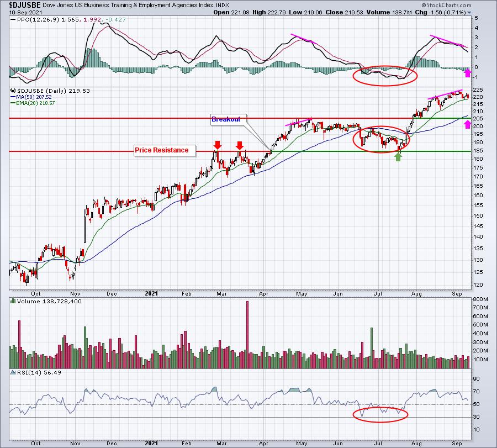Screen dimensions: 497x448
Task: Click the 800M volume axis label
Action: click(x=480, y=299)
